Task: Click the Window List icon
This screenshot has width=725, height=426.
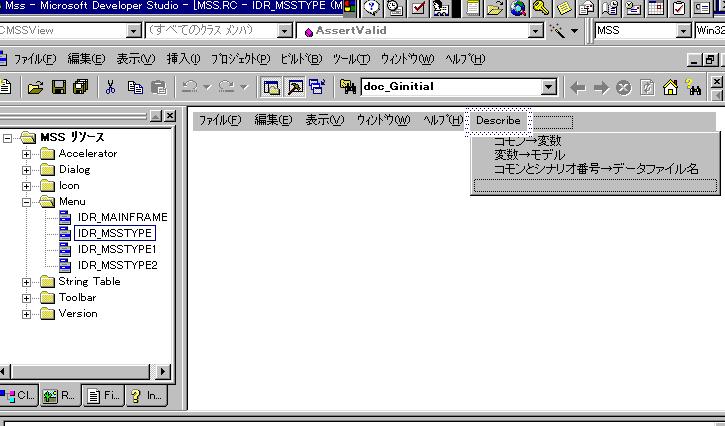Action: (317, 87)
